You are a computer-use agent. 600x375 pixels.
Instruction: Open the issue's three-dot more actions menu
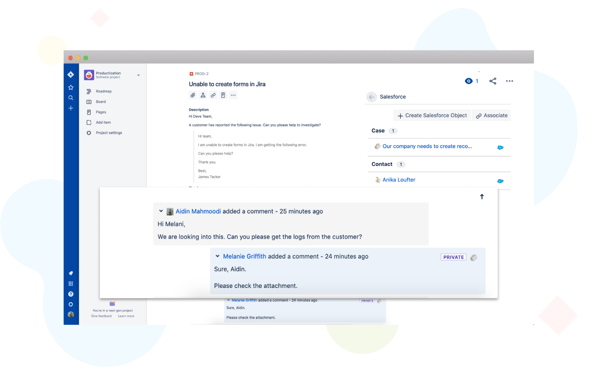pyautogui.click(x=509, y=81)
